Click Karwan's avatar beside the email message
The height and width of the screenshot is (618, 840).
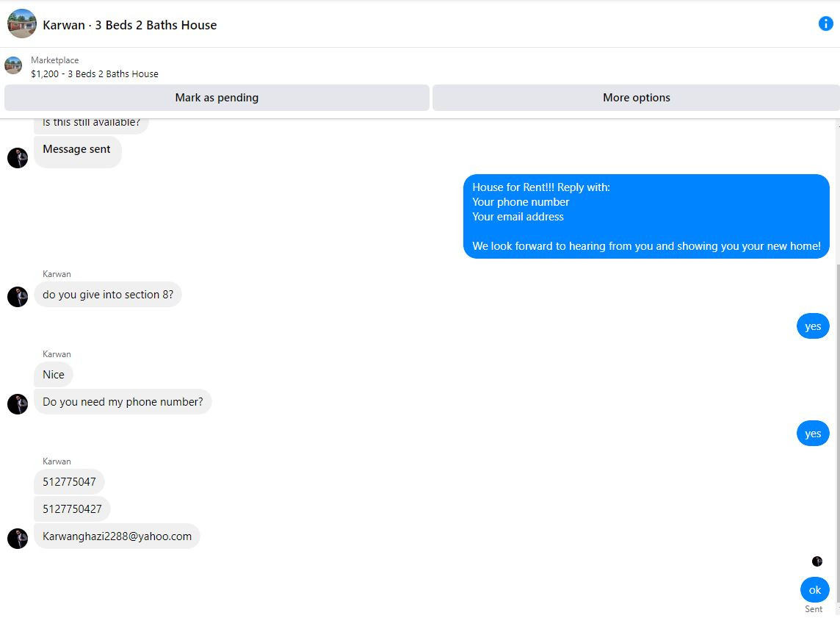(18, 539)
